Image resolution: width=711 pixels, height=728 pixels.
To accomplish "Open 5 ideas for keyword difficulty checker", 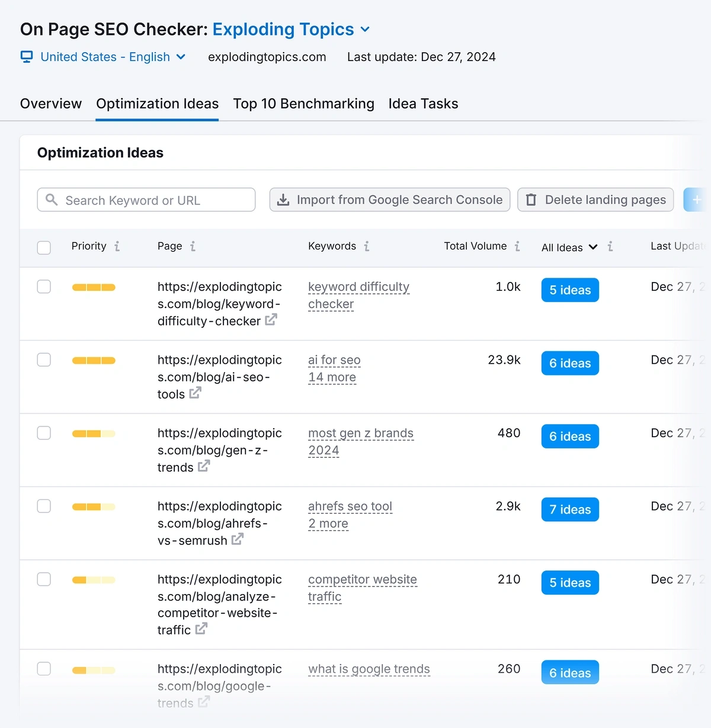I will (570, 290).
